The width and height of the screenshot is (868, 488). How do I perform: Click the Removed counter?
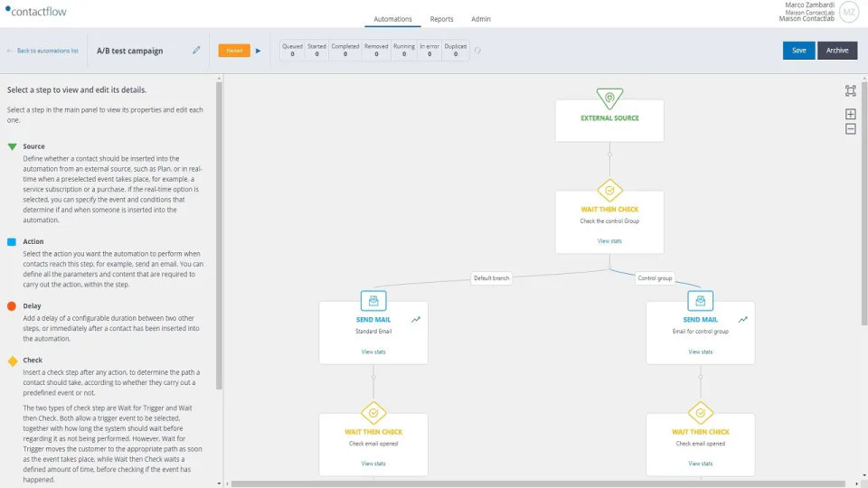click(376, 51)
